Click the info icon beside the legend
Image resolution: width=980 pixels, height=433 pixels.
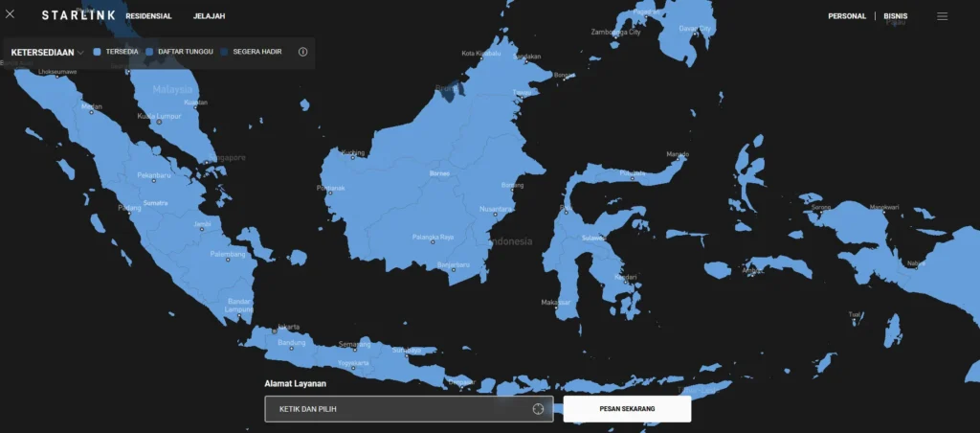click(x=303, y=52)
